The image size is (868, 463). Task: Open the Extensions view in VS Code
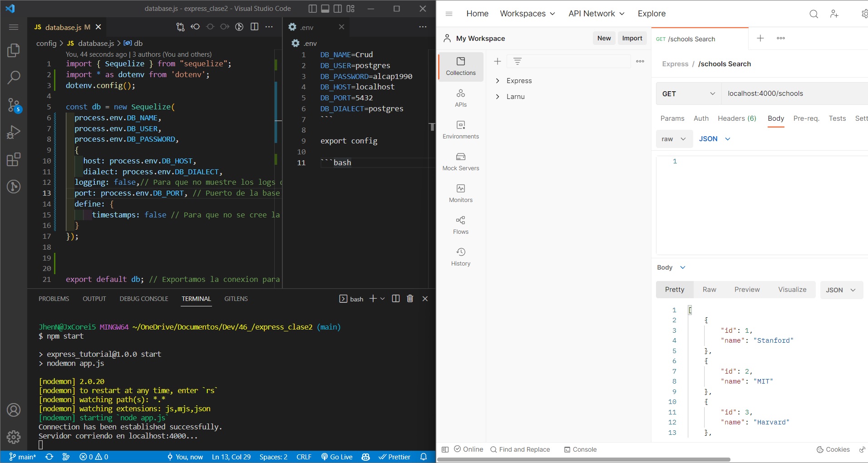(x=14, y=159)
